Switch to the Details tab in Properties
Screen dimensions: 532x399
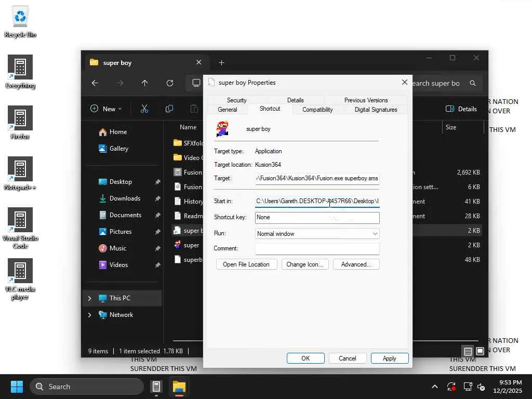295,100
